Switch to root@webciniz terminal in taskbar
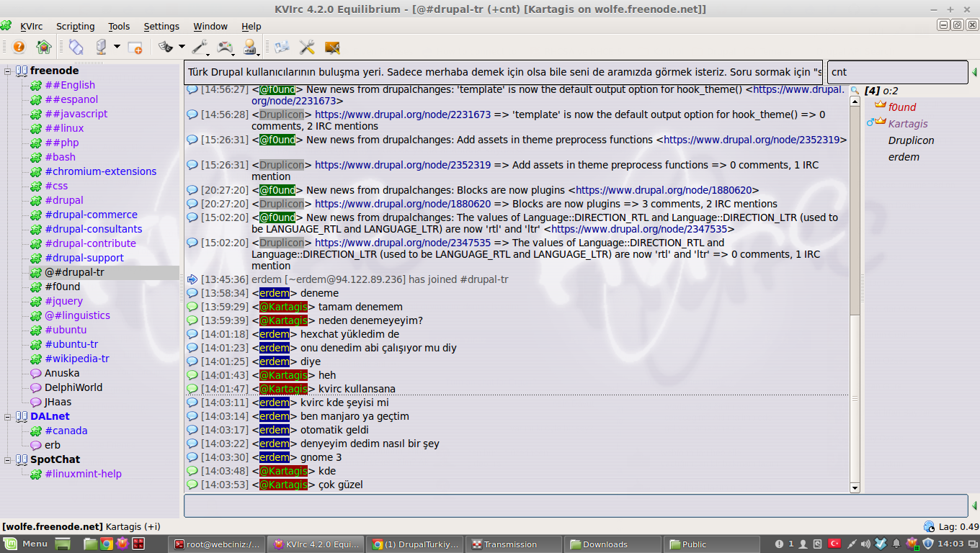The height and width of the screenshot is (553, 980). coord(217,544)
